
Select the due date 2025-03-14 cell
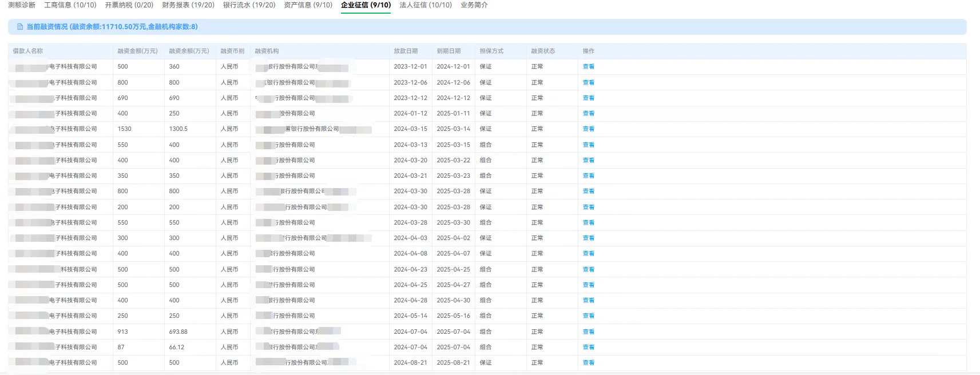tap(454, 129)
